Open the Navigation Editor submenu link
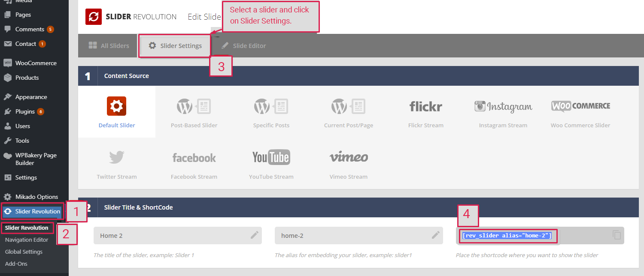This screenshot has width=644, height=276. point(27,240)
